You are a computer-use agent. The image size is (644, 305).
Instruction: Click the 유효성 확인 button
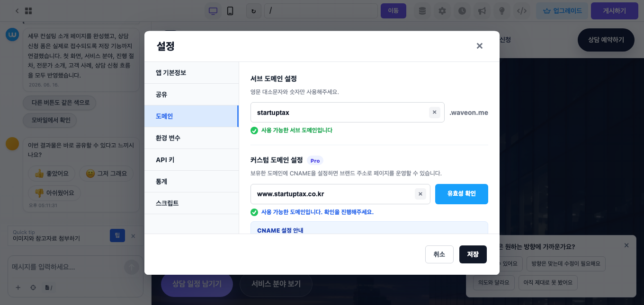[462, 194]
